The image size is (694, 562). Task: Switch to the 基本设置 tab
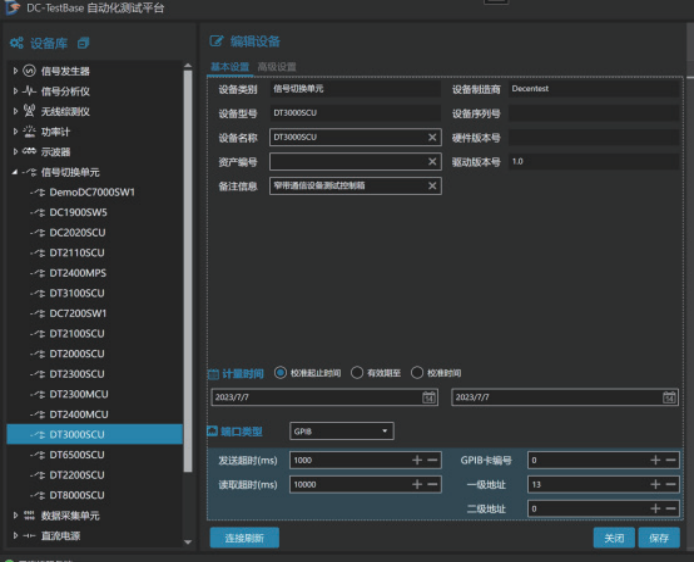(229, 67)
